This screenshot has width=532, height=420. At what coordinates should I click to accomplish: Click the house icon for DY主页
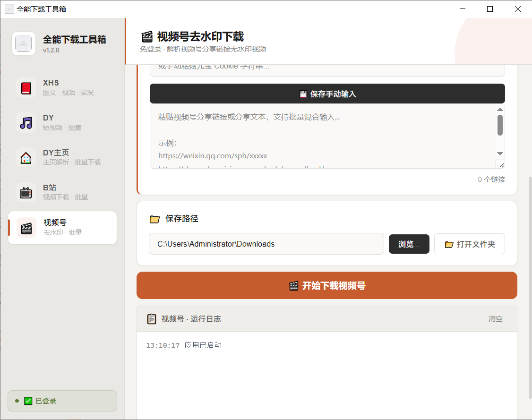click(26, 158)
